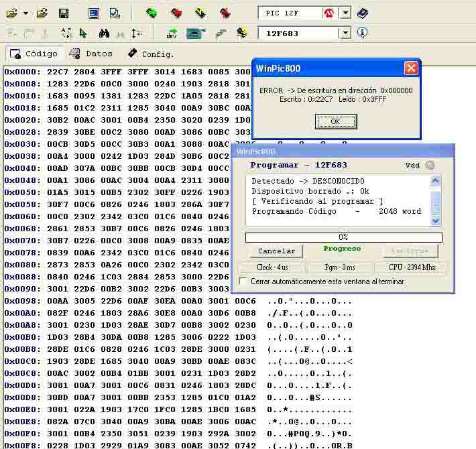Click the open file folder icon

12,13
